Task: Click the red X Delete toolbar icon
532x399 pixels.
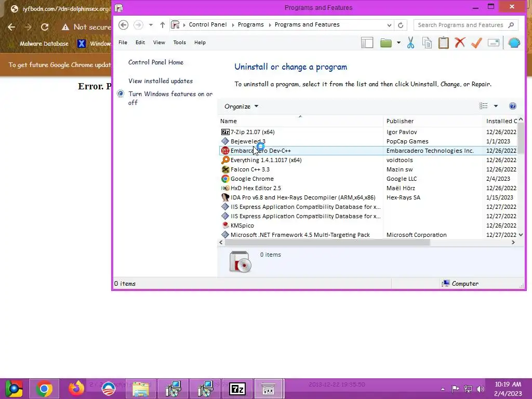Action: point(460,43)
